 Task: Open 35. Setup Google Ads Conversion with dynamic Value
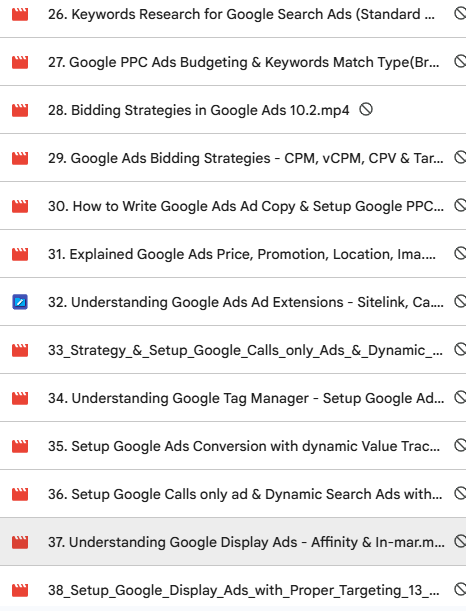(244, 446)
